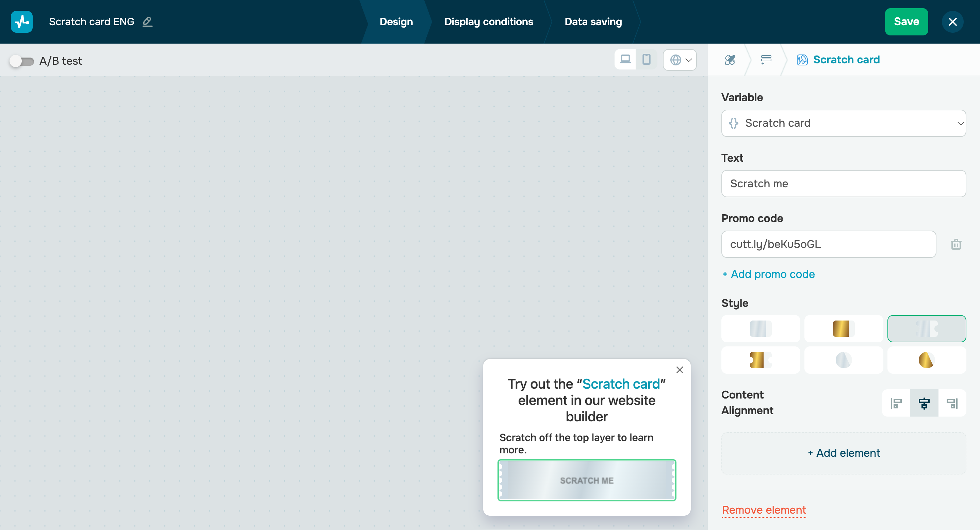Choose the silver circle scratch style
The height and width of the screenshot is (530, 980).
coord(843,360)
